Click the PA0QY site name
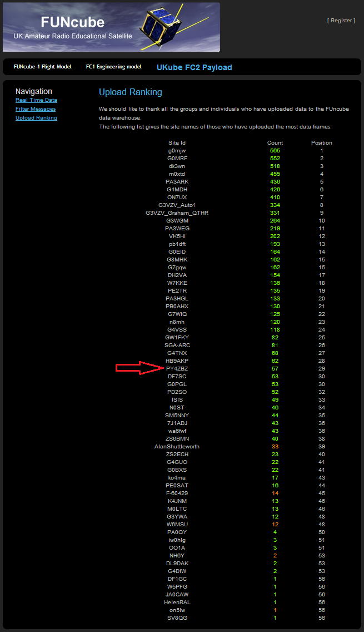The image size is (364, 632). point(177,532)
